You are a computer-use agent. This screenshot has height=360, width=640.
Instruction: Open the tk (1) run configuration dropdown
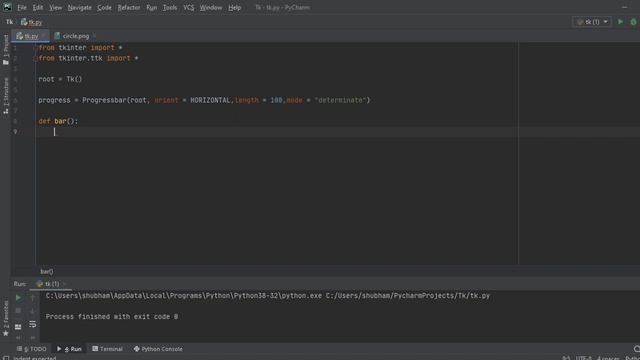coord(592,22)
